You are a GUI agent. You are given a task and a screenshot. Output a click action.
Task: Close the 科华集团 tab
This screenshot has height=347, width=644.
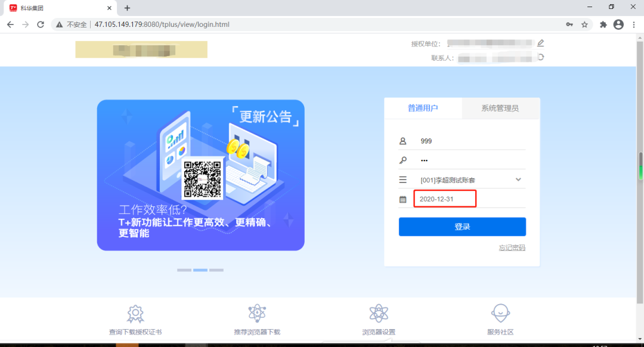109,8
